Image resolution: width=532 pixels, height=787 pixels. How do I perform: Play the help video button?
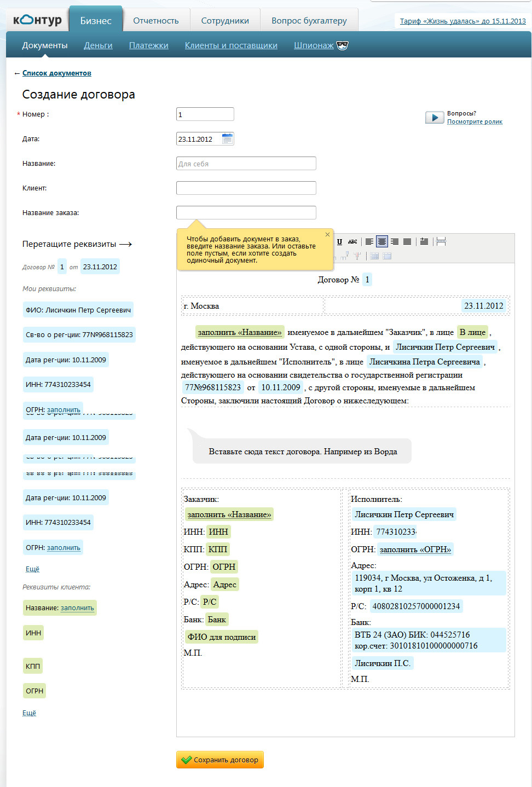pos(435,118)
